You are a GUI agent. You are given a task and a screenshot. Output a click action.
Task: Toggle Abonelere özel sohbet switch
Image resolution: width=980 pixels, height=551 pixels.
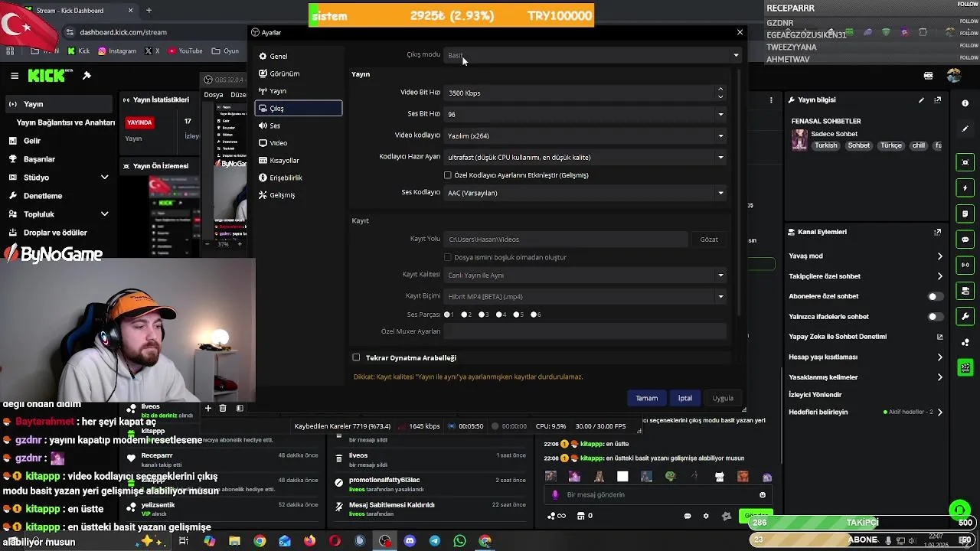[x=935, y=296]
